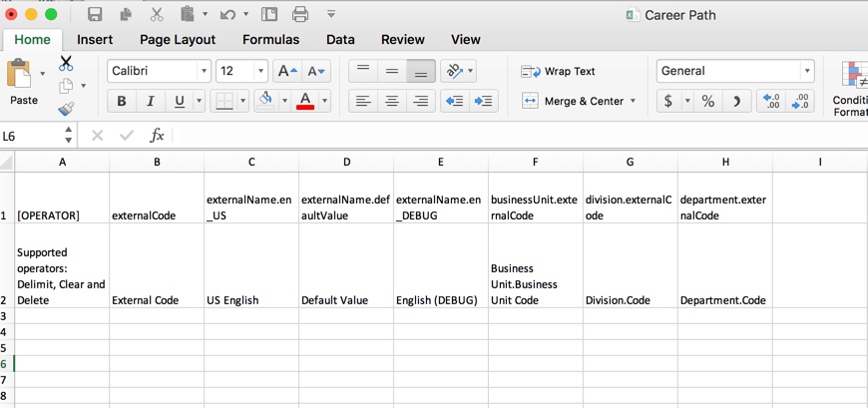Click the Merge & Center button

coord(579,101)
